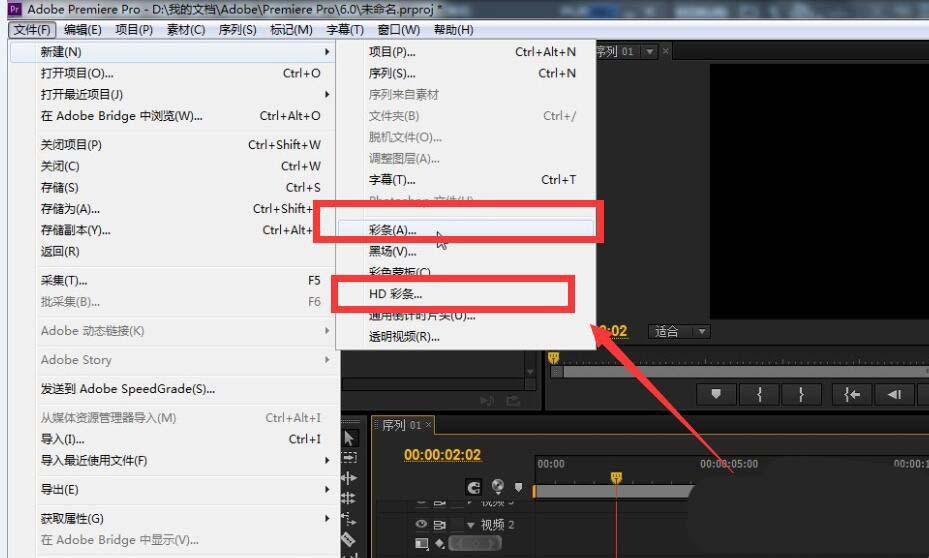The image size is (929, 558).
Task: Choose 采集(T)... F5 from File menu
Action: click(x=173, y=280)
